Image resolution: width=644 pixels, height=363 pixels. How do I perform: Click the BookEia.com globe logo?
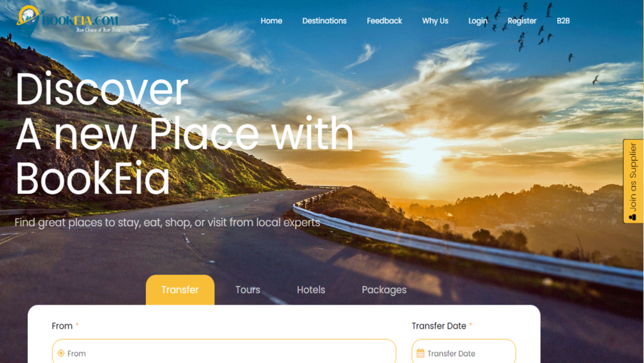(28, 19)
